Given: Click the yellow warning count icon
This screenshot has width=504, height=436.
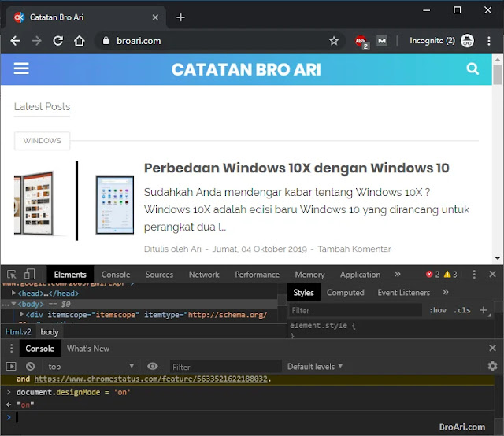Looking at the screenshot, I should (x=447, y=274).
